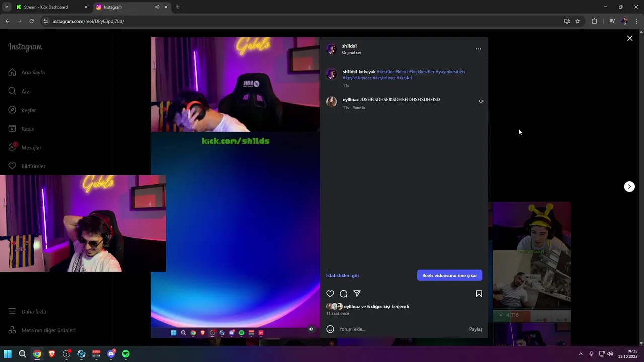Image resolution: width=644 pixels, height=362 pixels.
Task: Open the sh1lds1 caption avatar
Action: click(332, 74)
